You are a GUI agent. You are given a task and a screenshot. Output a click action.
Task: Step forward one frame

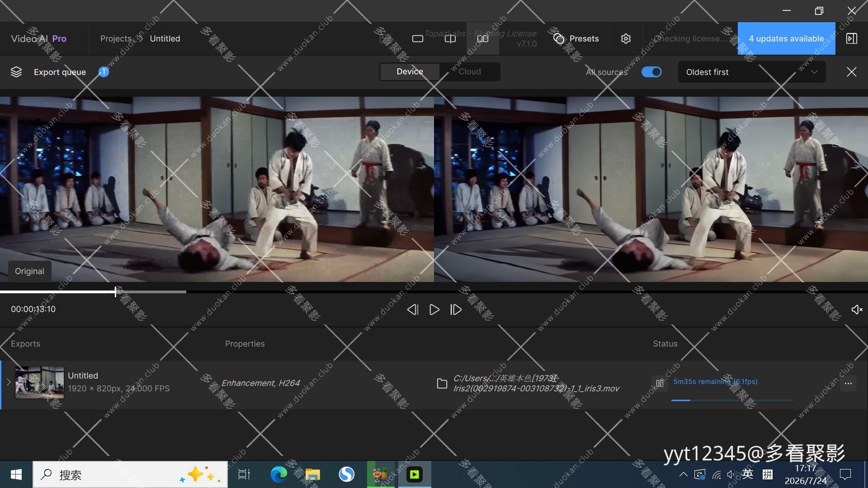tap(456, 310)
